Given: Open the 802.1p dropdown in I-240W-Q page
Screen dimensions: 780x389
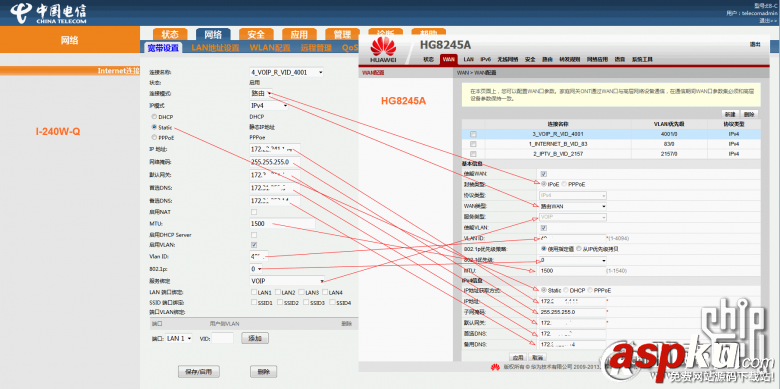Looking at the screenshot, I should (x=256, y=269).
